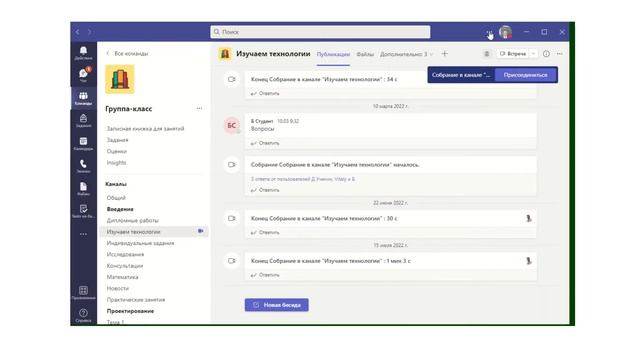
Task: Click Присоединиться to join the meeting
Action: pyautogui.click(x=526, y=75)
